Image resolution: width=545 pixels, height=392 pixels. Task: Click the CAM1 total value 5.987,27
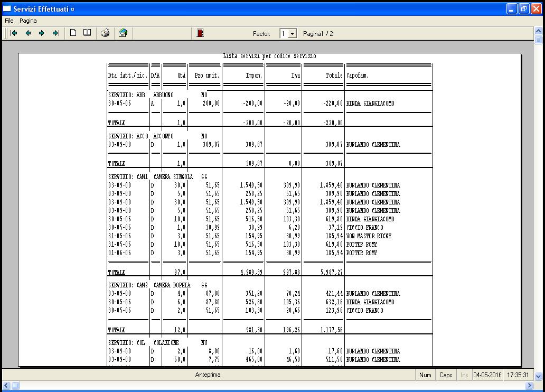point(332,273)
